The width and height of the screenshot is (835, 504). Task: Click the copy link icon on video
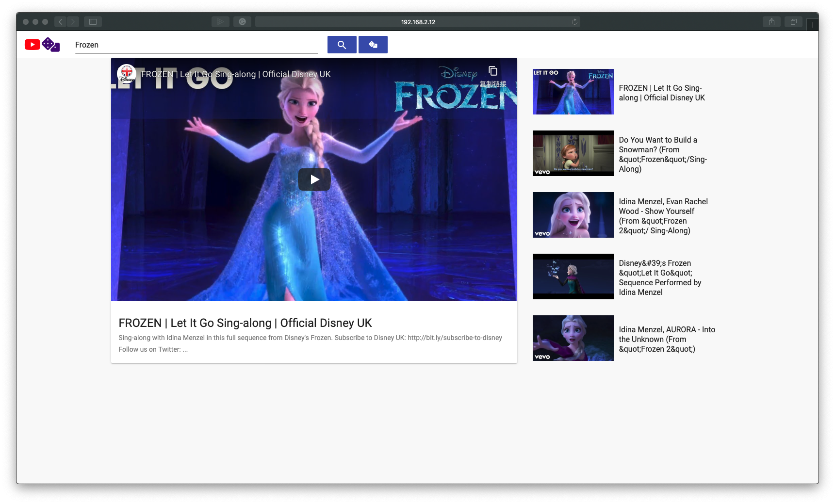pyautogui.click(x=493, y=71)
